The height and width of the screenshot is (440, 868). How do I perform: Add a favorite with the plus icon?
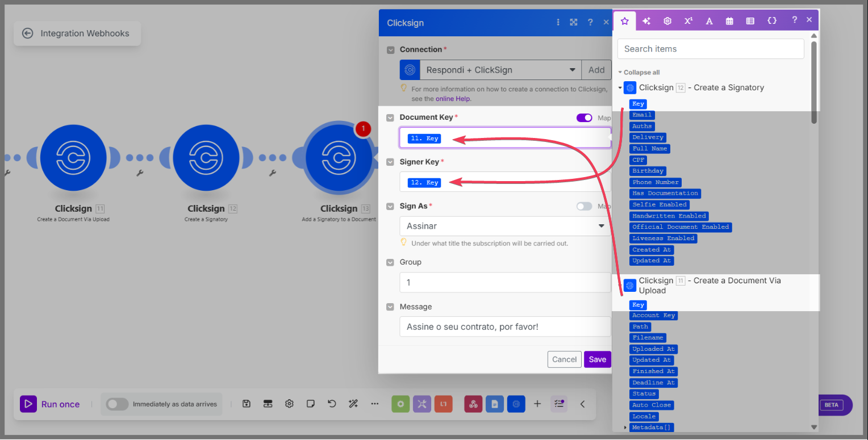point(537,404)
